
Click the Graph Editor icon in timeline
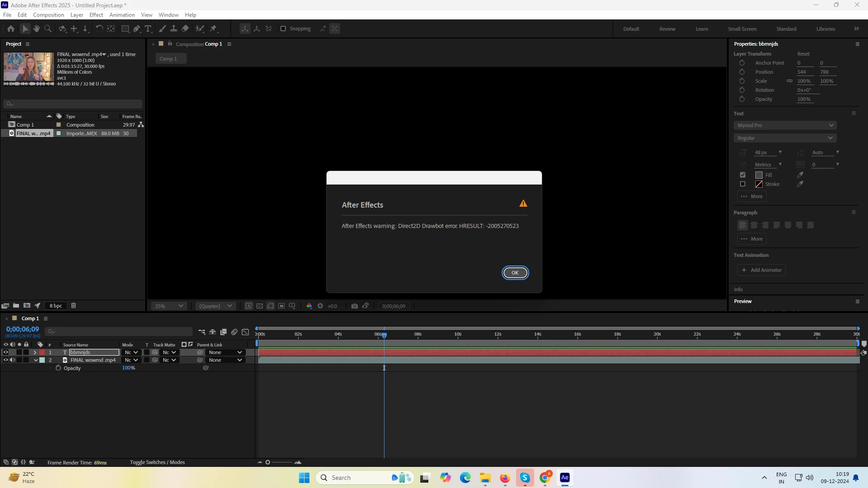coord(245,332)
